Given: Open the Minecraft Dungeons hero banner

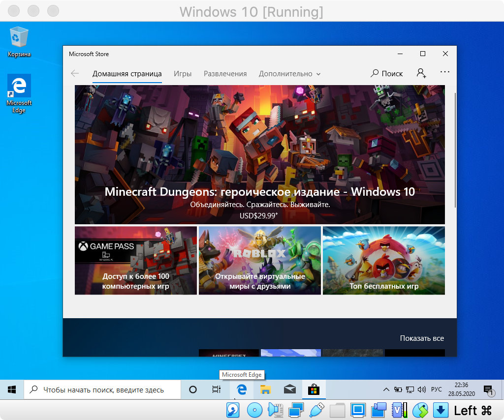Looking at the screenshot, I should pos(259,154).
